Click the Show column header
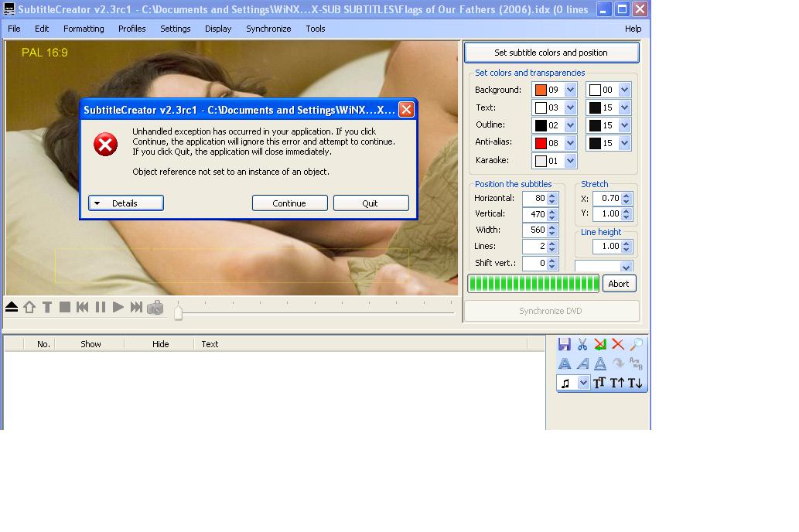 [90, 344]
